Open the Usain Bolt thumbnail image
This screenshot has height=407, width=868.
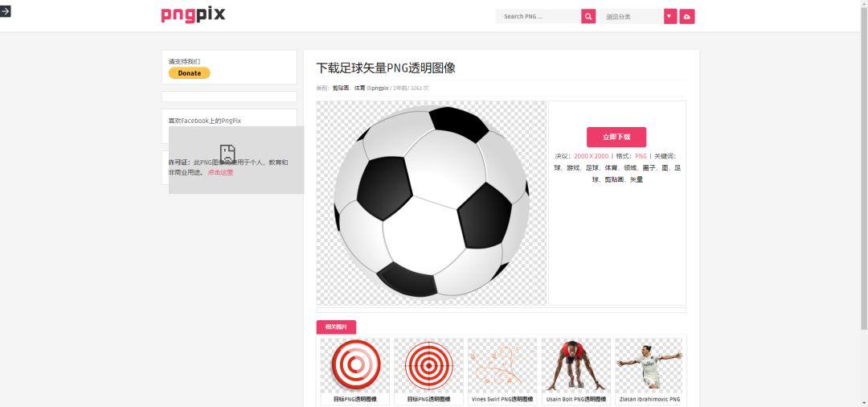click(x=576, y=365)
